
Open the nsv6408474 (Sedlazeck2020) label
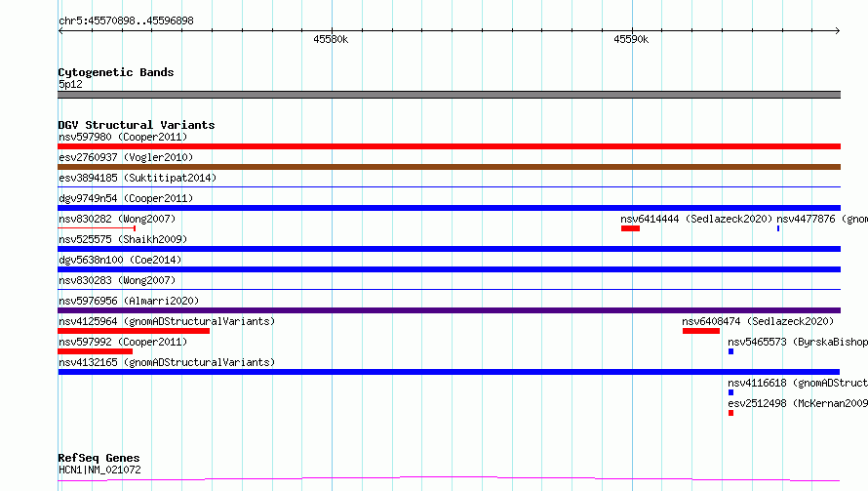[x=757, y=321]
